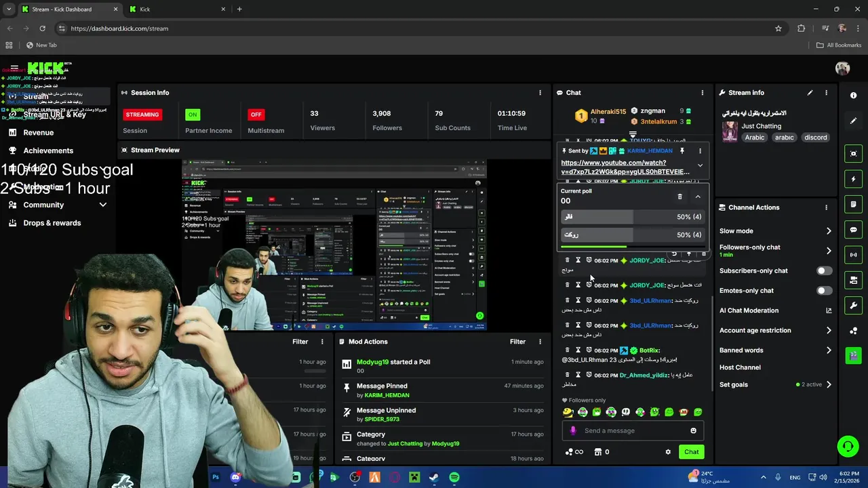The width and height of the screenshot is (868, 488).
Task: Open Mod Actions three-dot menu
Action: pos(540,342)
